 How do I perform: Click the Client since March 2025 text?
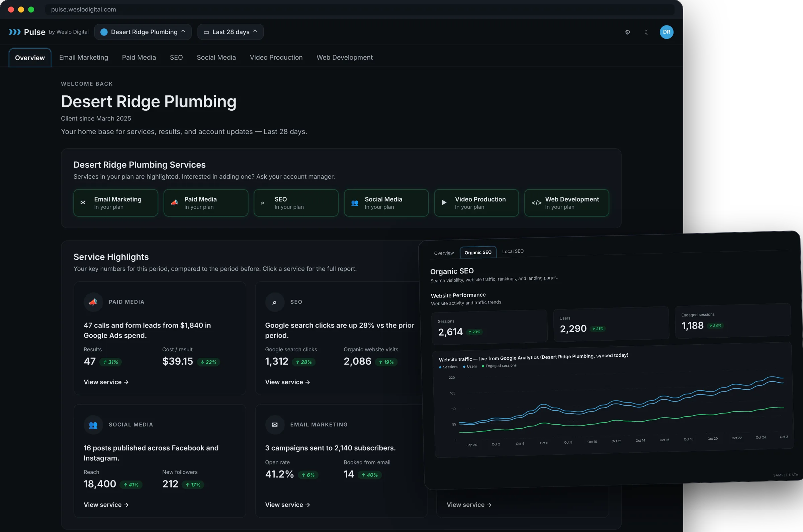click(96, 118)
